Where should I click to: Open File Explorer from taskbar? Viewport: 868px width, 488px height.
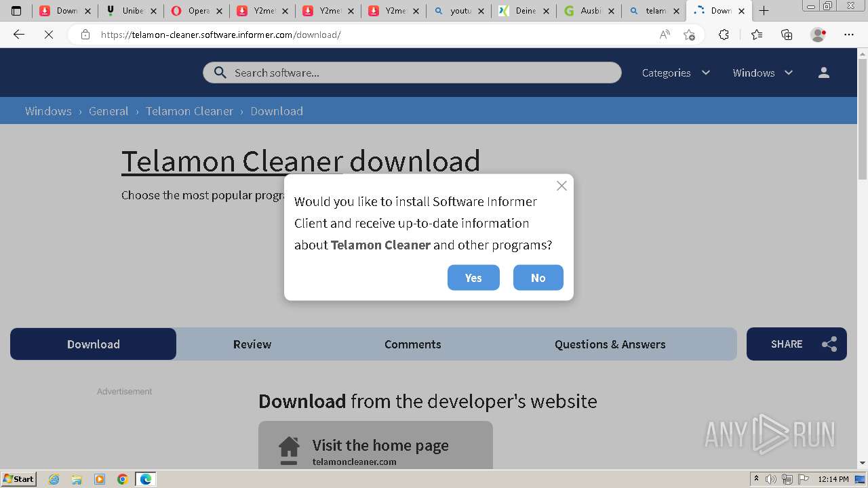pos(77,479)
